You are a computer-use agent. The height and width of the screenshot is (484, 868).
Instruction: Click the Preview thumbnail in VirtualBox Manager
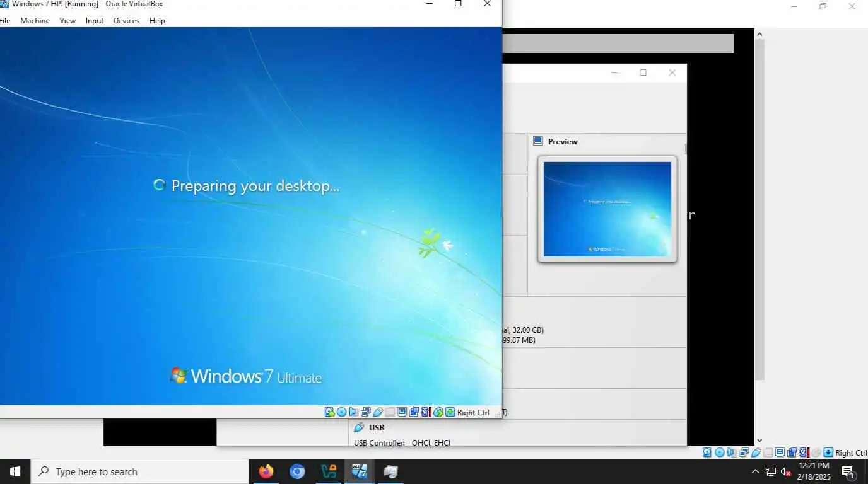click(x=607, y=209)
